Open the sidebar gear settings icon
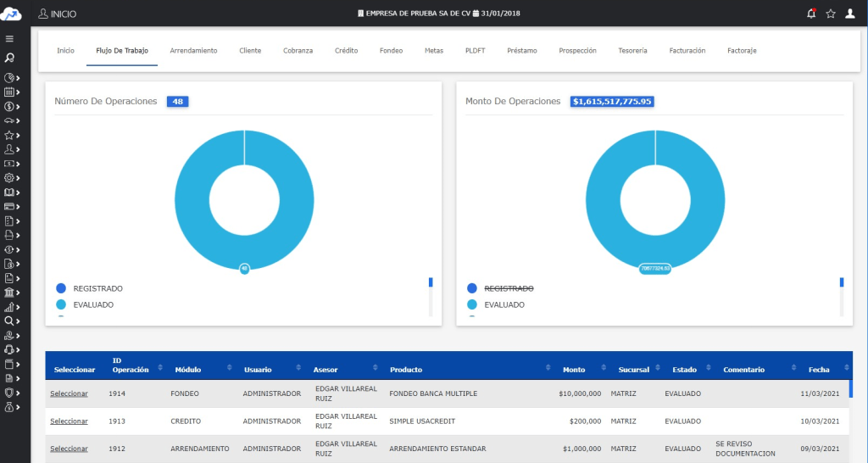 [9, 178]
